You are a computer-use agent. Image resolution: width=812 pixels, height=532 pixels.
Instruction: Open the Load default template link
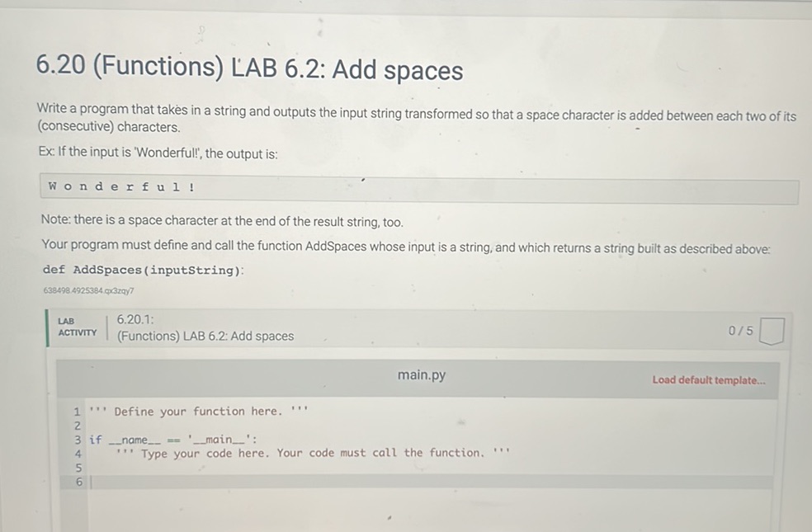pos(708,380)
